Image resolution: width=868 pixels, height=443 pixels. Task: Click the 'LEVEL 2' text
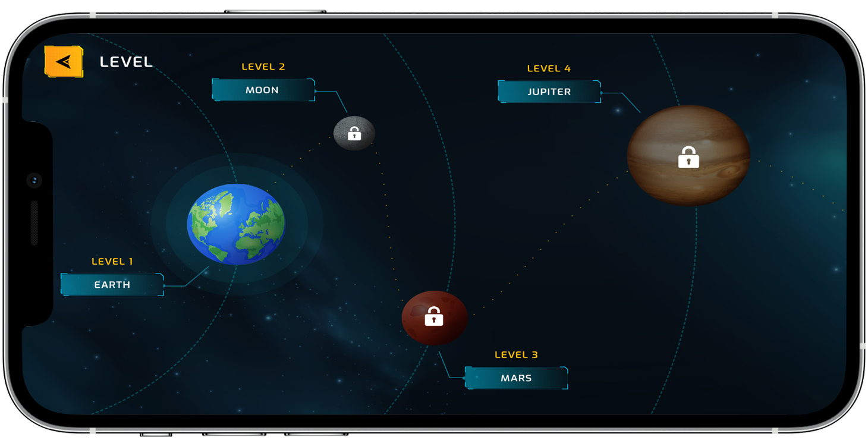click(263, 67)
